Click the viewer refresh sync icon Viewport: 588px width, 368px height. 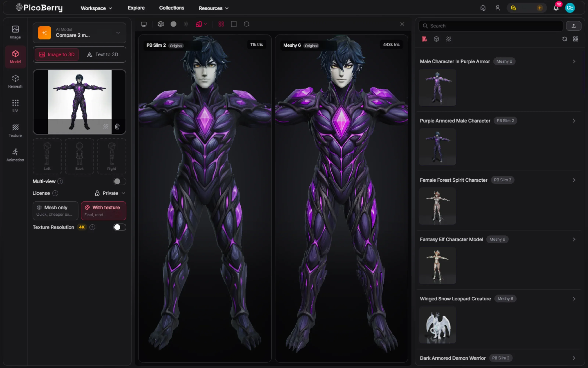click(x=247, y=24)
